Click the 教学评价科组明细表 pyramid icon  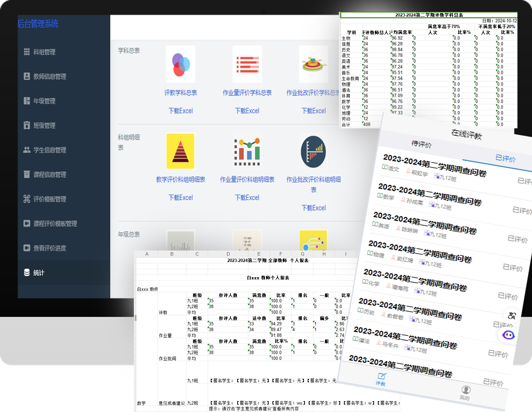coord(181,151)
